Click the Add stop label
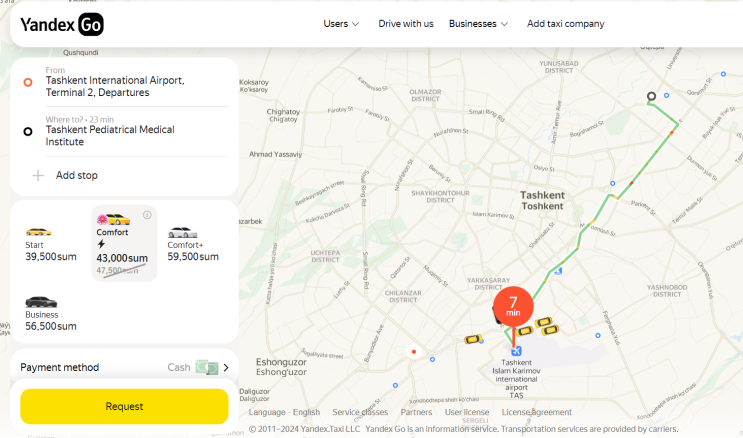Image resolution: width=743 pixels, height=438 pixels. pyautogui.click(x=77, y=175)
